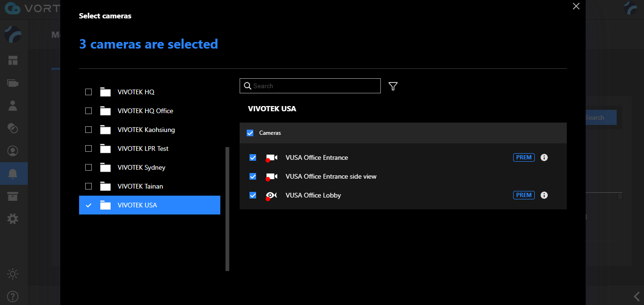Click the folder list scrollbar
Screen dimensions: 644x305
point(227,208)
